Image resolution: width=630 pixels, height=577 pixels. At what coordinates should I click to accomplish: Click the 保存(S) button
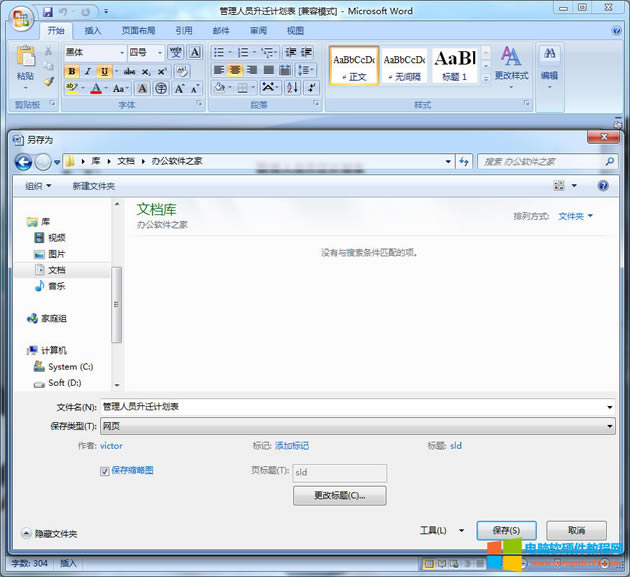point(506,530)
